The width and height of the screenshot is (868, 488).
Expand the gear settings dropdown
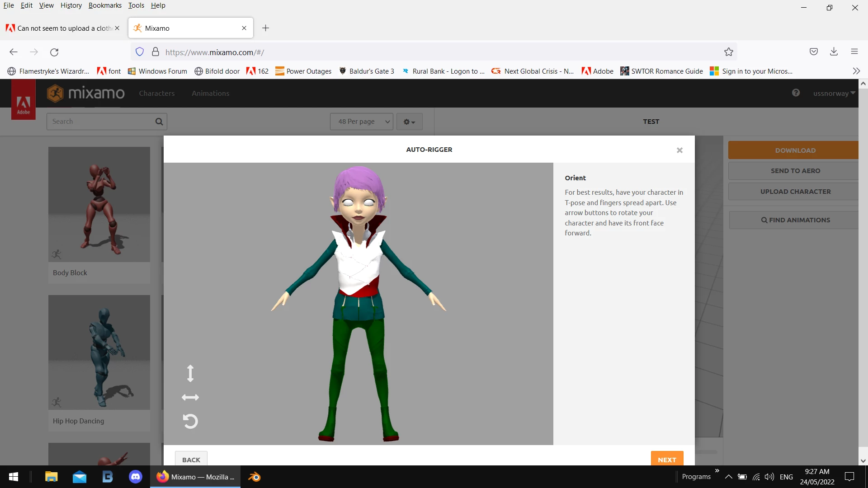coord(409,122)
